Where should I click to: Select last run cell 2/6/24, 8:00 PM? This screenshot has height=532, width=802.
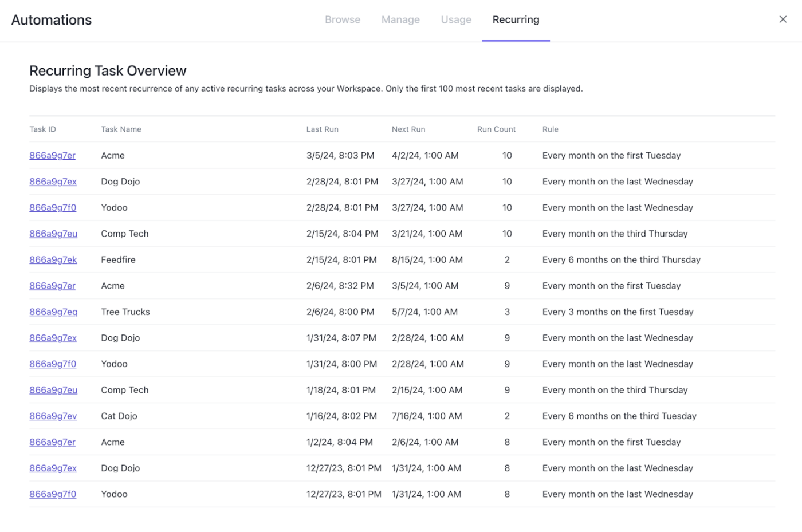[x=340, y=312]
